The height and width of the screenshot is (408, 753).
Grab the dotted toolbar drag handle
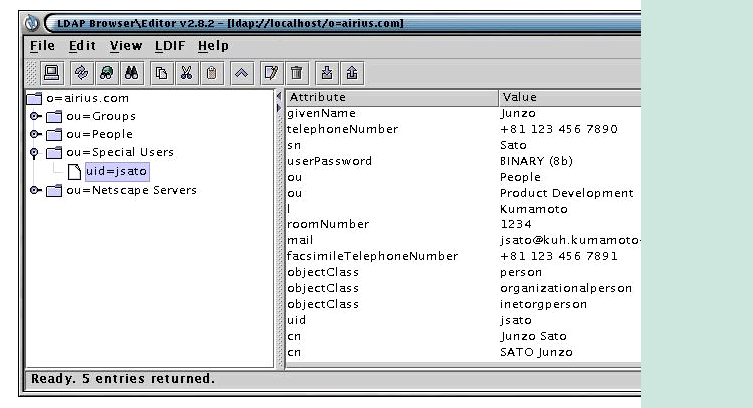click(31, 73)
